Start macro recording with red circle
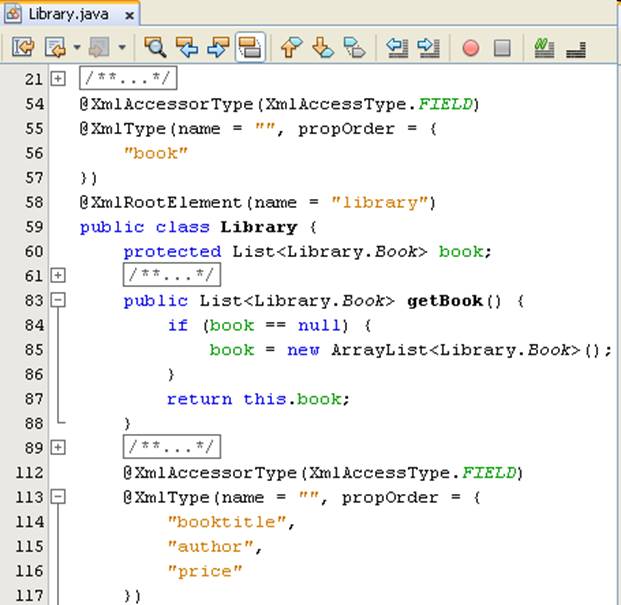The height and width of the screenshot is (605, 621). (471, 48)
